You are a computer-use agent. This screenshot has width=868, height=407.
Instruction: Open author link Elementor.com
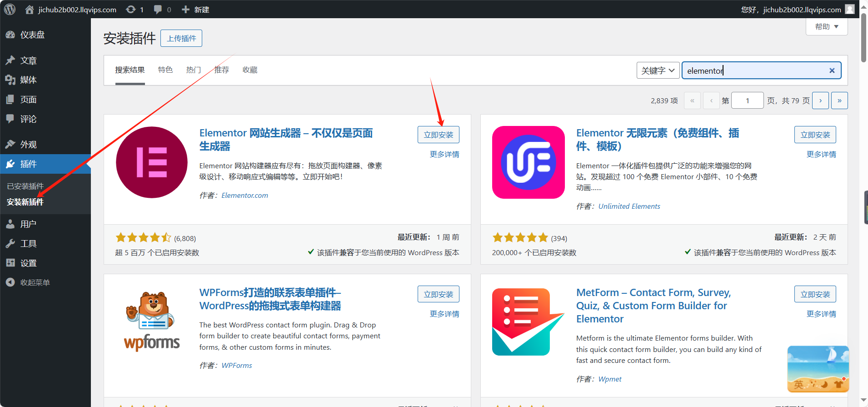click(x=245, y=196)
